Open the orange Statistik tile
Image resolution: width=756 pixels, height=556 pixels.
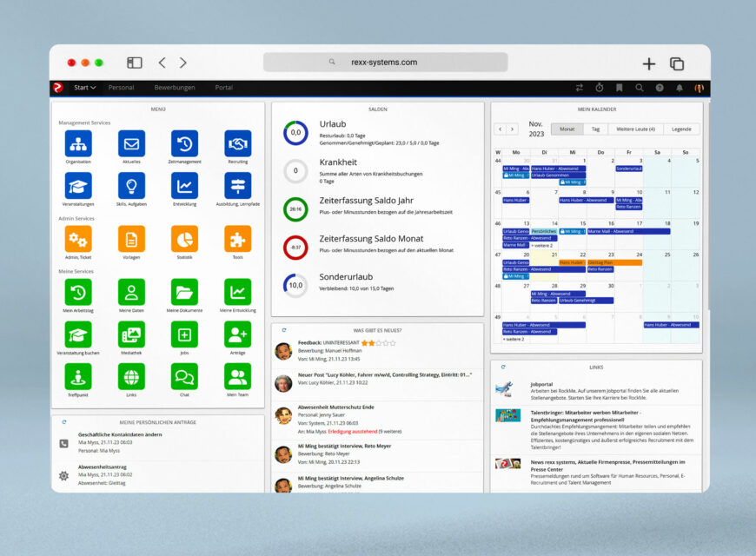tap(184, 238)
